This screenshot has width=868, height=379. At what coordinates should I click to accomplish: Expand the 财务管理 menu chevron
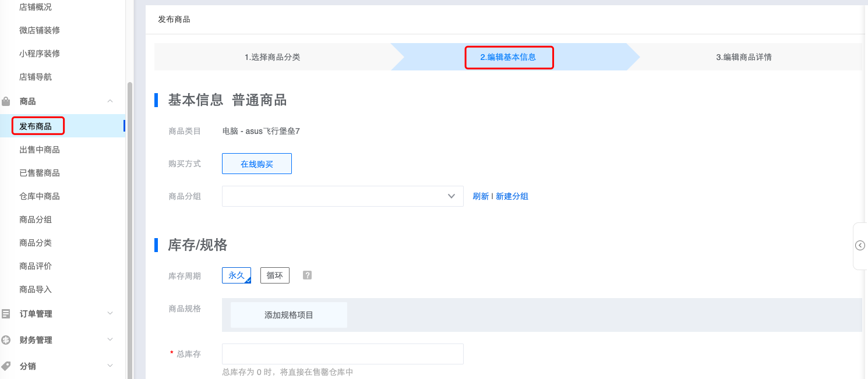pos(110,340)
